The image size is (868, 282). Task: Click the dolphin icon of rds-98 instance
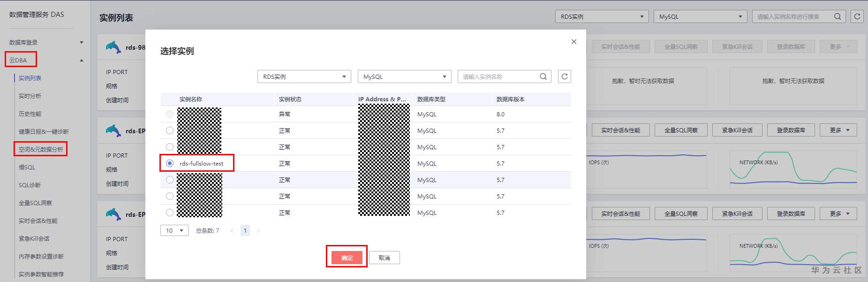(113, 47)
